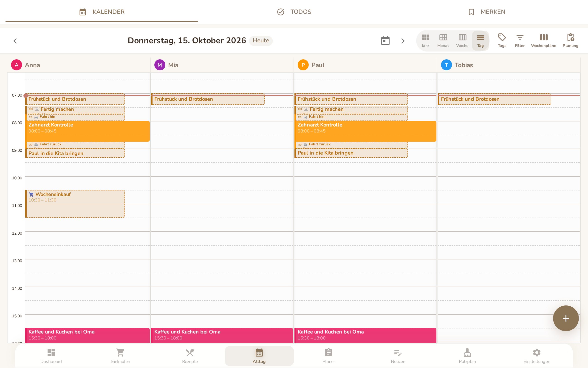Screen dimensions: 588x368
Task: Switch to the TODOS tab
Action: 294,12
